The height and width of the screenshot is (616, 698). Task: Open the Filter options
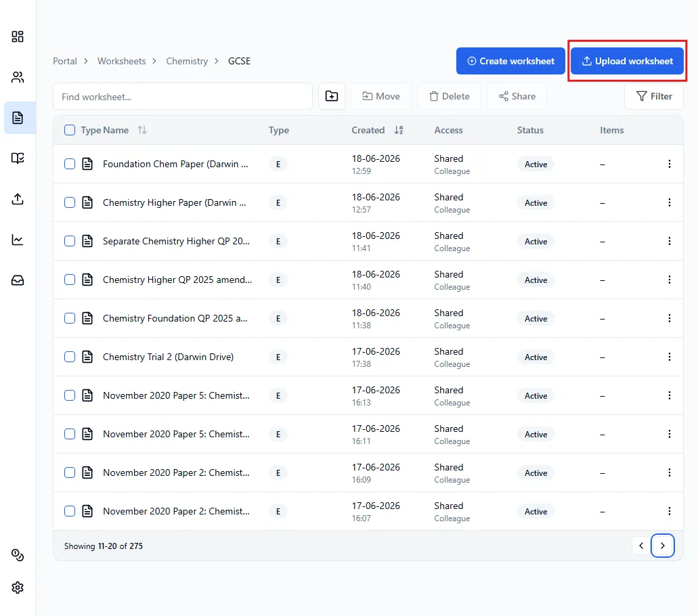click(653, 96)
